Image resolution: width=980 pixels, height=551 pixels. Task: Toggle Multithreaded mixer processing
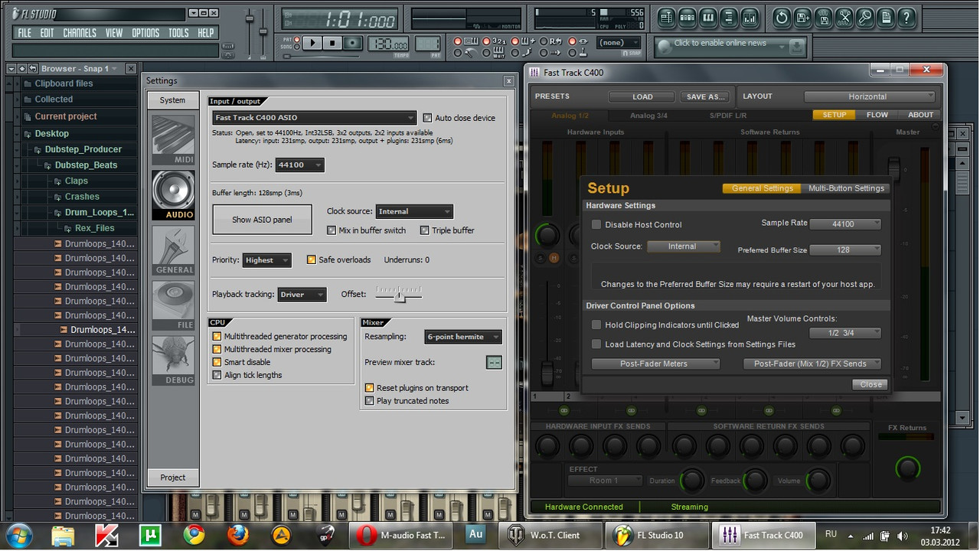217,350
